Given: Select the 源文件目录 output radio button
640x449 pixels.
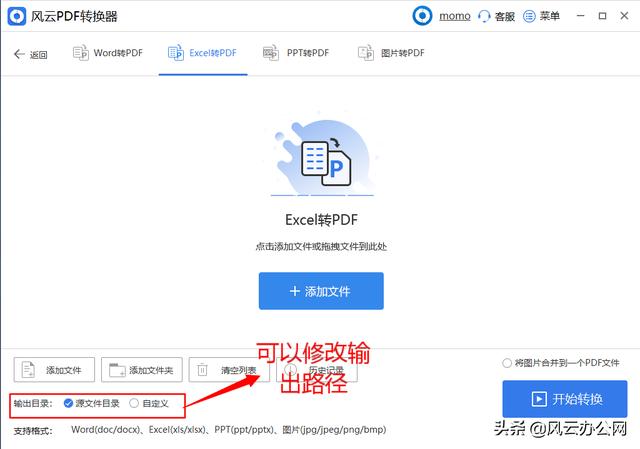Looking at the screenshot, I should (68, 403).
